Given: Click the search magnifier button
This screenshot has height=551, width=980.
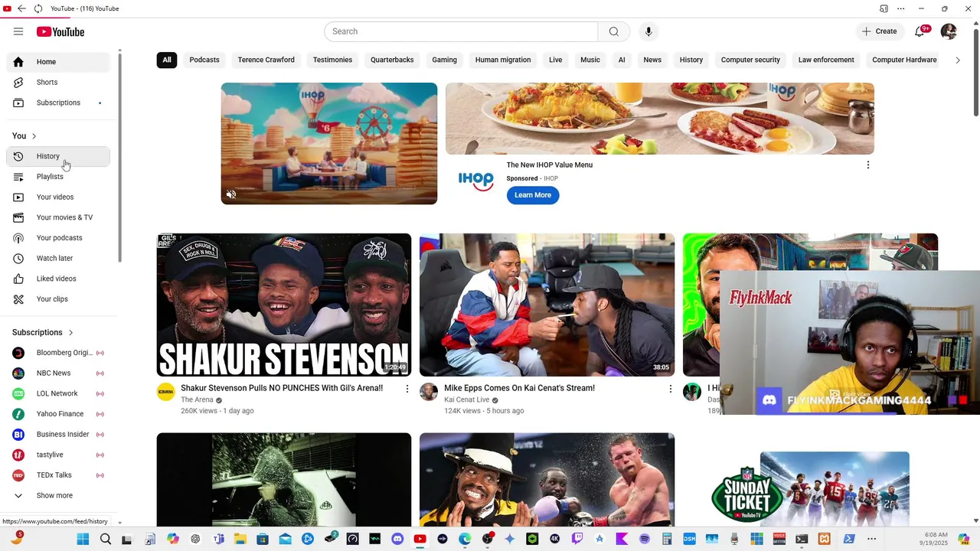Looking at the screenshot, I should pyautogui.click(x=614, y=31).
